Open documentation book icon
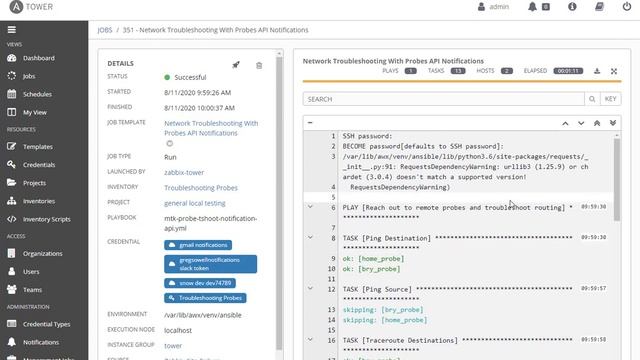The image size is (640, 360). pyautogui.click(x=599, y=7)
